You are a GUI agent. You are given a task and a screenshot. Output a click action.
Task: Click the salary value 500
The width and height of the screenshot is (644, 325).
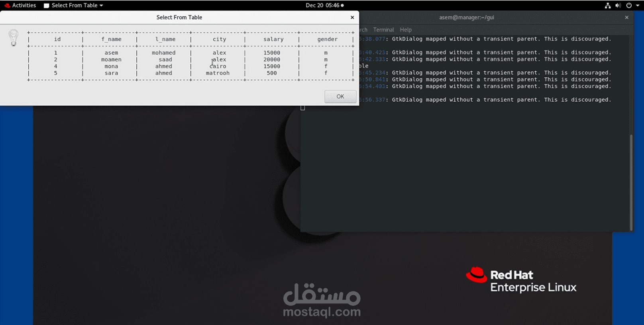coord(272,73)
